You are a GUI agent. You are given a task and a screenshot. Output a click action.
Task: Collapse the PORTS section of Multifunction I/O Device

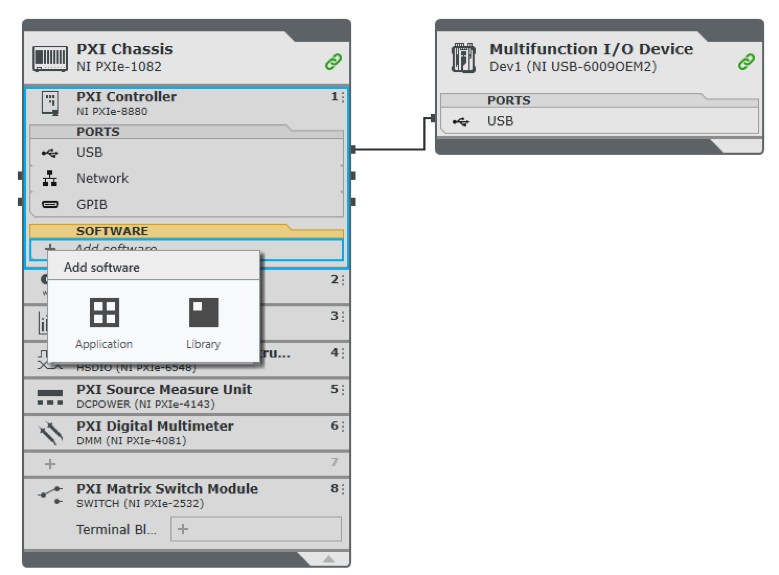pyautogui.click(x=599, y=100)
